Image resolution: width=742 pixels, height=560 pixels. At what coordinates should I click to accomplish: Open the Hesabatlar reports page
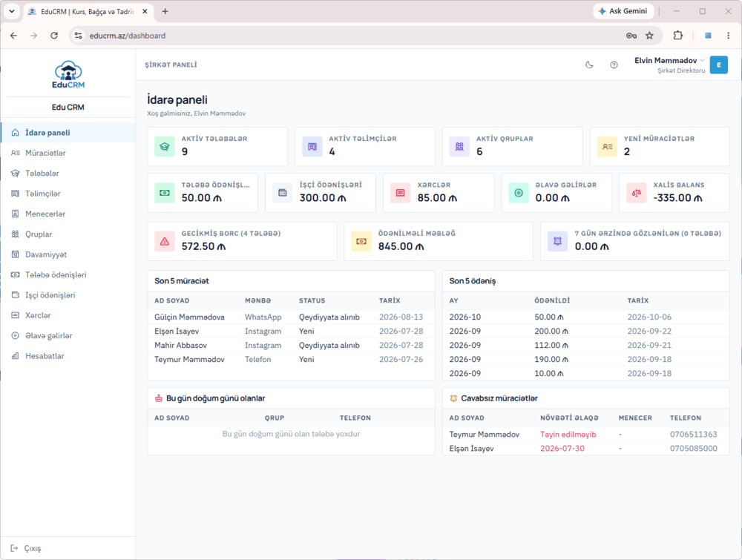coord(68,356)
